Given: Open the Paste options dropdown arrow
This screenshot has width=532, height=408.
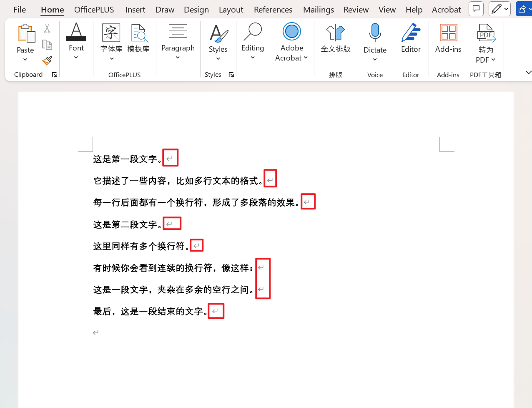Looking at the screenshot, I should click(25, 60).
